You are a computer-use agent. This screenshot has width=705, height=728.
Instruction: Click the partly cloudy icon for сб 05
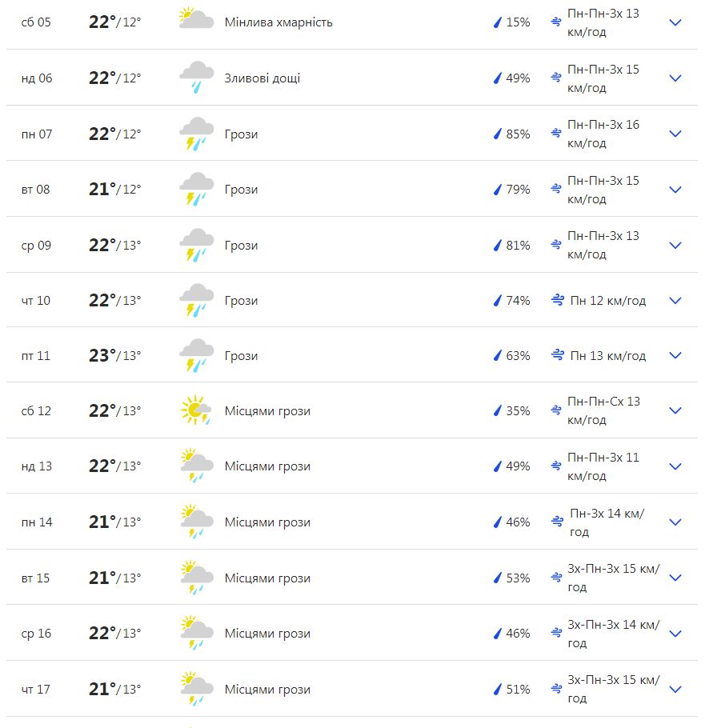[196, 19]
